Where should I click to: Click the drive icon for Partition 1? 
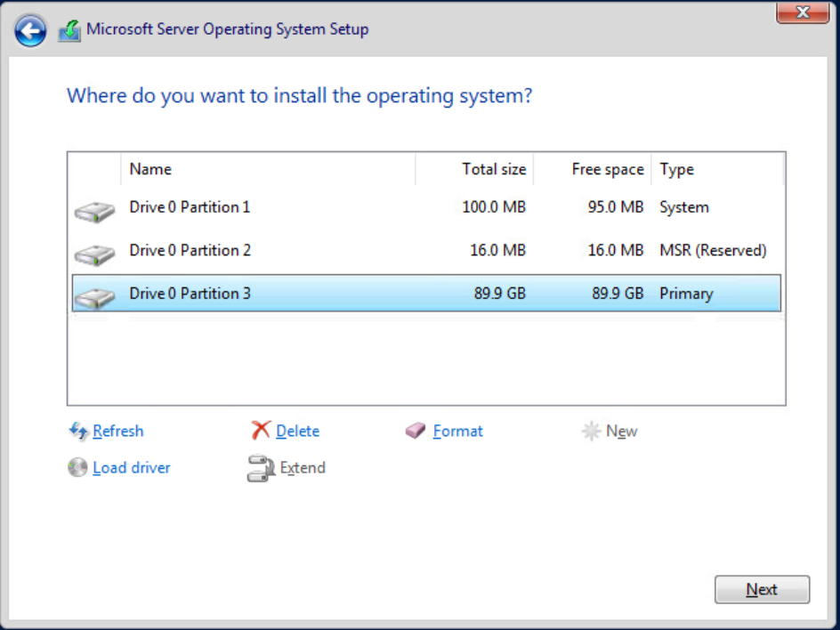pyautogui.click(x=94, y=211)
